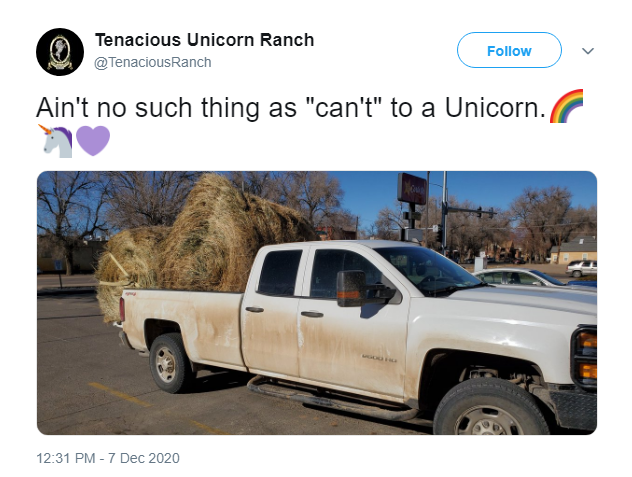
Task: Click the Follow button
Action: 509,50
